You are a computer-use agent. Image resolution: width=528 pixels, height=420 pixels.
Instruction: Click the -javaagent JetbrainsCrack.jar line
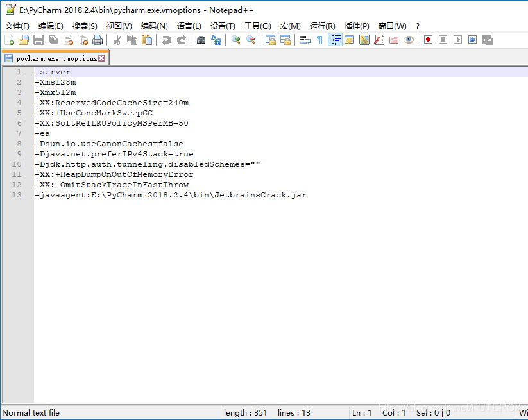click(x=171, y=195)
